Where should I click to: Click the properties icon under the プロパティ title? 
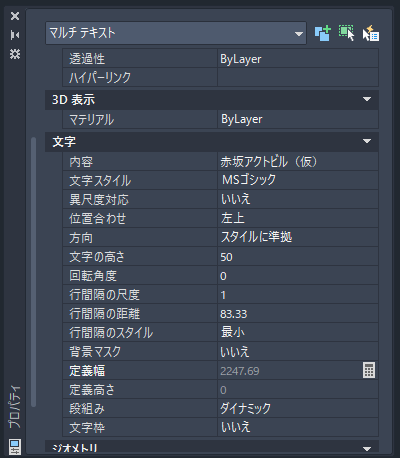point(15,447)
